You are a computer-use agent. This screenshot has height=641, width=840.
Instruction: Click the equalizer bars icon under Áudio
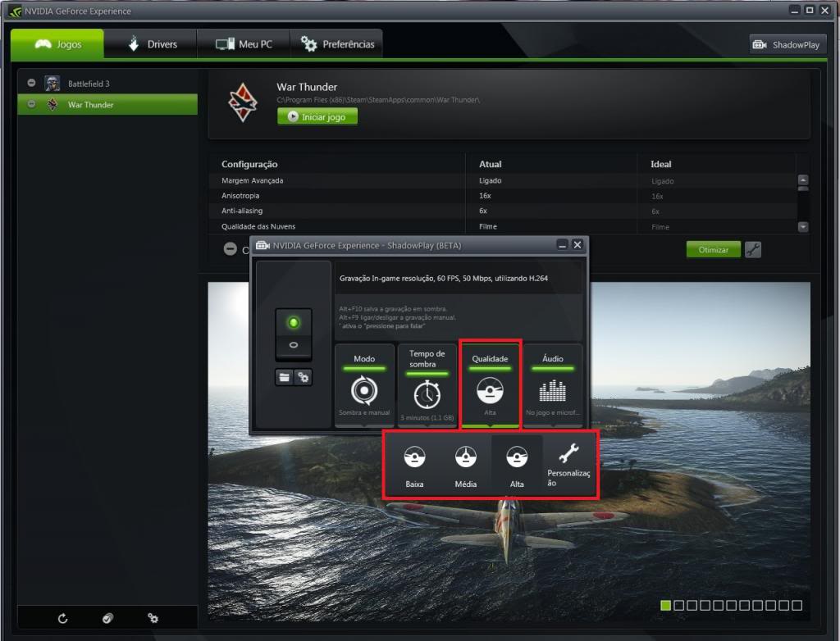coord(552,390)
